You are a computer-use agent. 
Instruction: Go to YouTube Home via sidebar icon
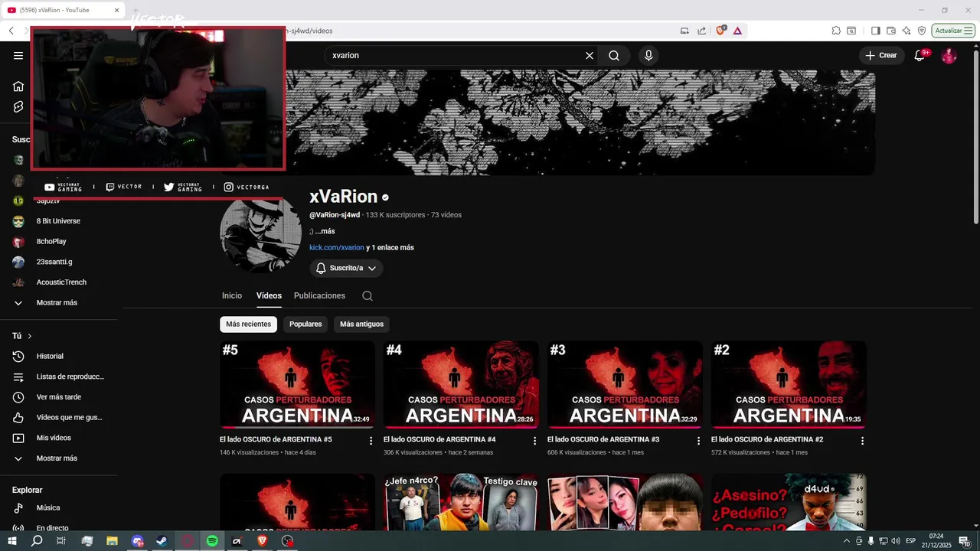click(18, 86)
